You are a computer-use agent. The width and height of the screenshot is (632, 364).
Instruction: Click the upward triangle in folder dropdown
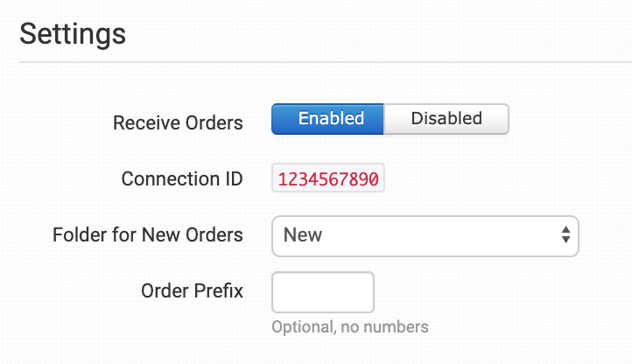(x=565, y=230)
